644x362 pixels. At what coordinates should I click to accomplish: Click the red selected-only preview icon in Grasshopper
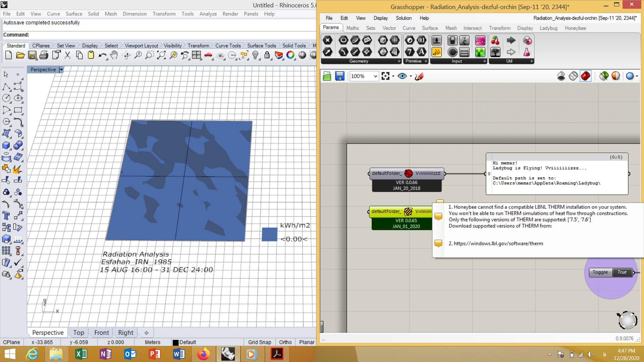[586, 76]
